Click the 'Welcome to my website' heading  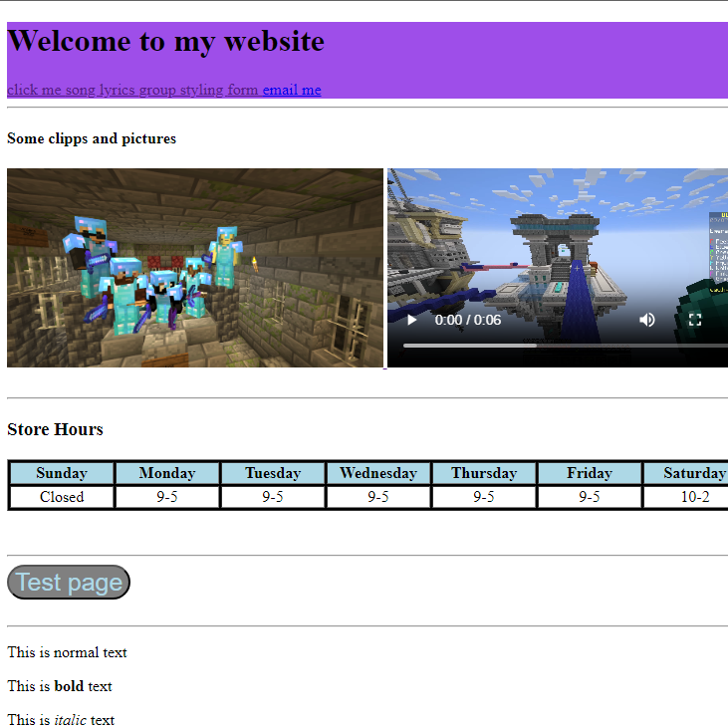click(x=165, y=41)
